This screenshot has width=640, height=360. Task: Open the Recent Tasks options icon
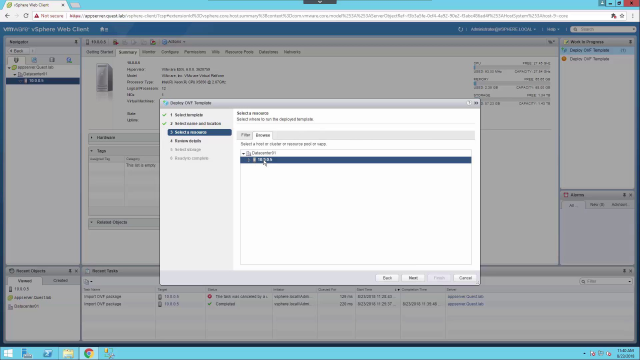coord(88,282)
